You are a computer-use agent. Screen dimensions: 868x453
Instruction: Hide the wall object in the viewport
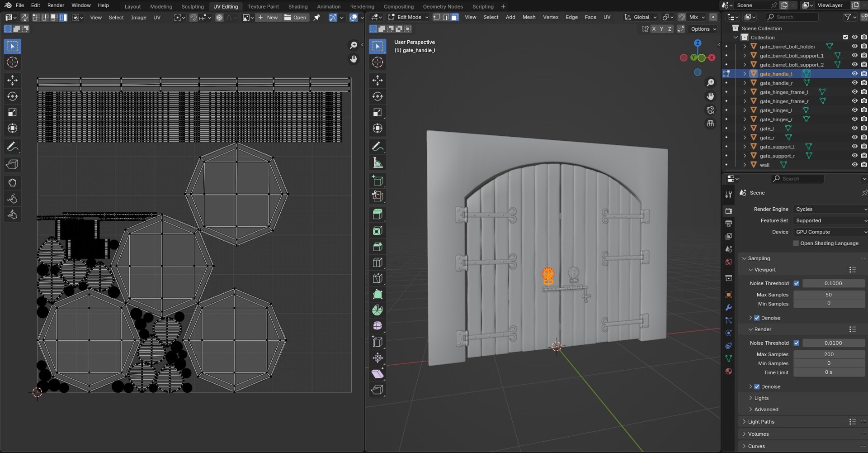pyautogui.click(x=854, y=165)
